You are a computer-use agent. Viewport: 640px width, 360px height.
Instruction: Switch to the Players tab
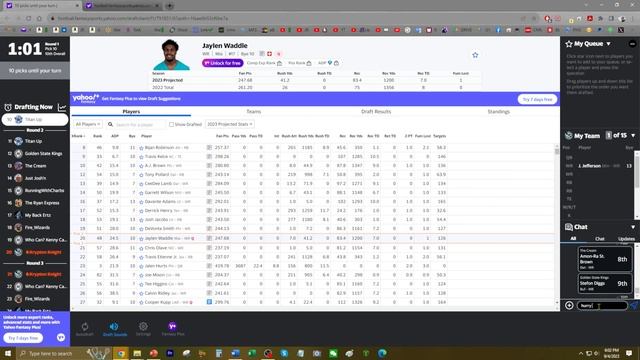[131, 111]
